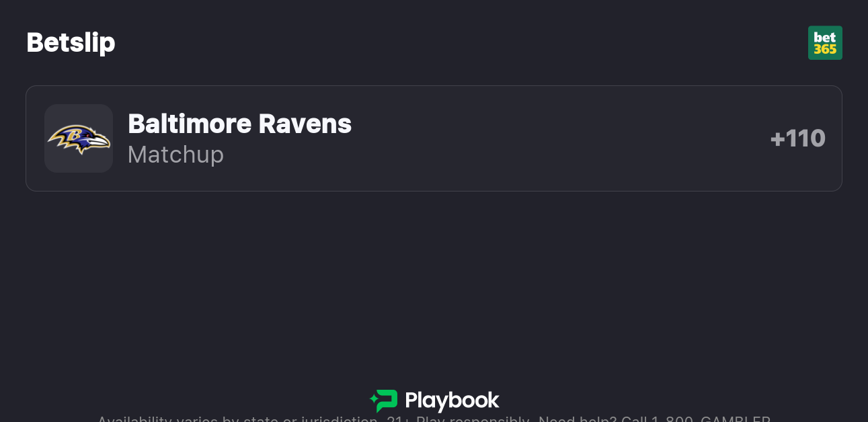Screen dimensions: 868x422
Task: Click the bet365 sportsbook logo
Action: 825,43
